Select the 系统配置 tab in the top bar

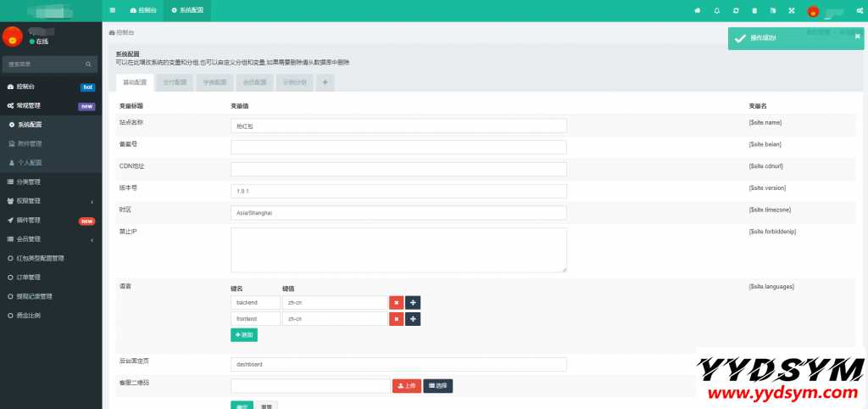pos(187,10)
